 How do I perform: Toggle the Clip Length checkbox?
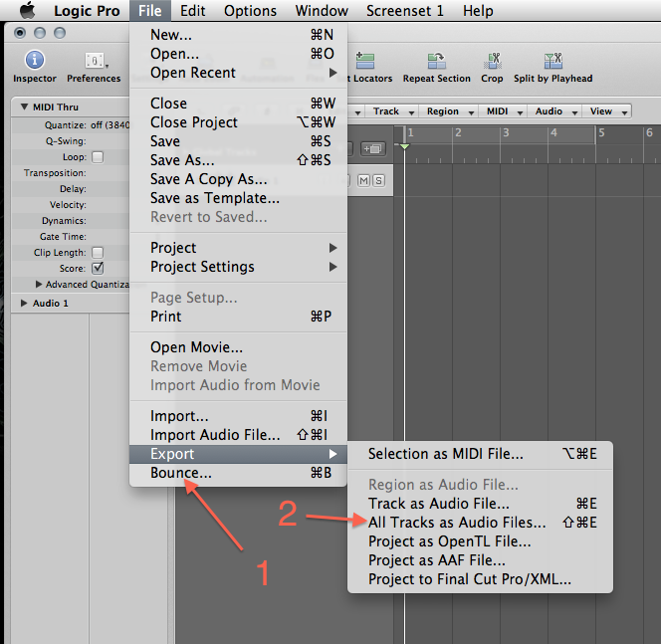point(98,253)
